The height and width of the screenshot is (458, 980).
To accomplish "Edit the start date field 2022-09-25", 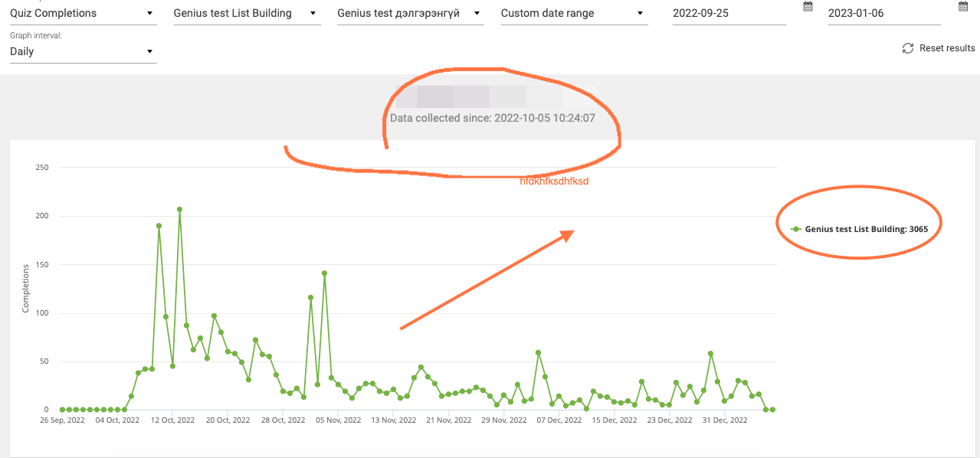I will (729, 13).
